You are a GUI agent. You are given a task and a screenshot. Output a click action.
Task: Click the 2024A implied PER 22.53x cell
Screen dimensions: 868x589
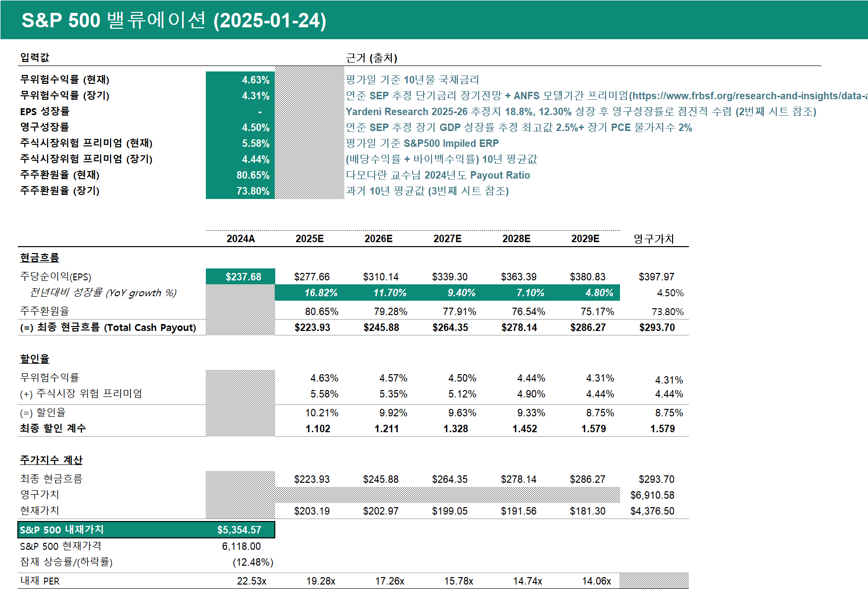pos(251,581)
